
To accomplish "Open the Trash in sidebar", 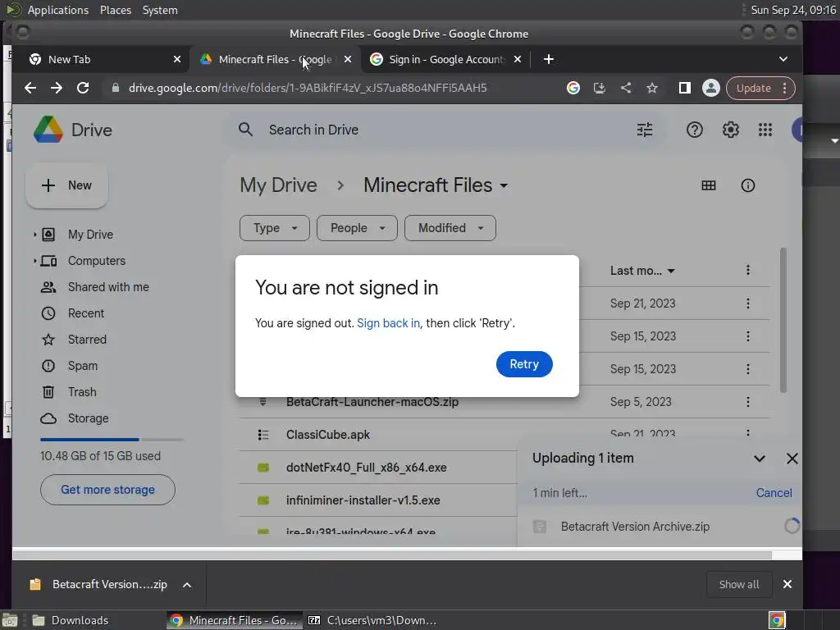I will 82,392.
